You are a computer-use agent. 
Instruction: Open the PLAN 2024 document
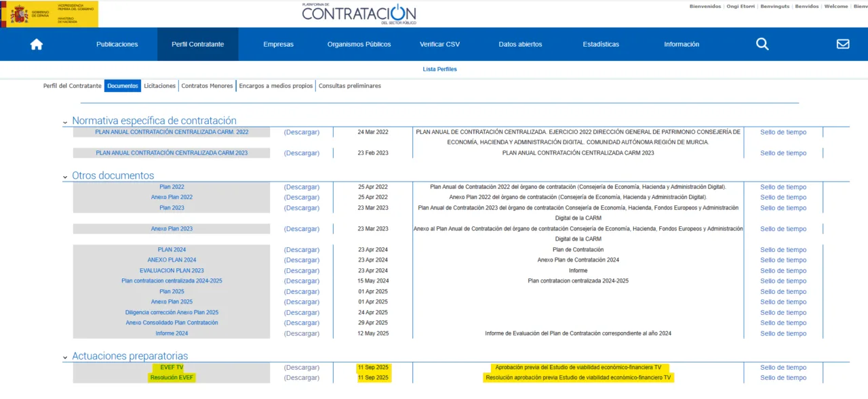172,250
